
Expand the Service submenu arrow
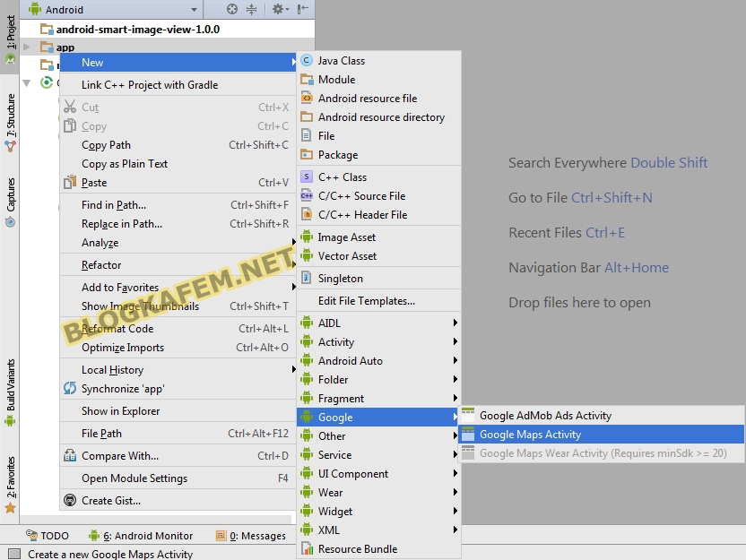(455, 454)
